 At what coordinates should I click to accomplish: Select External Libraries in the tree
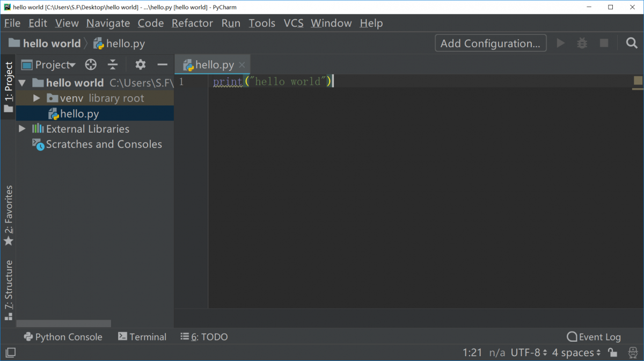point(95,129)
